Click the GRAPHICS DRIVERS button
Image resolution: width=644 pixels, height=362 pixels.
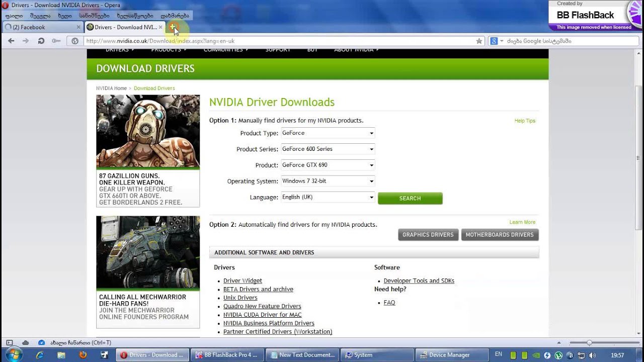[x=428, y=235]
